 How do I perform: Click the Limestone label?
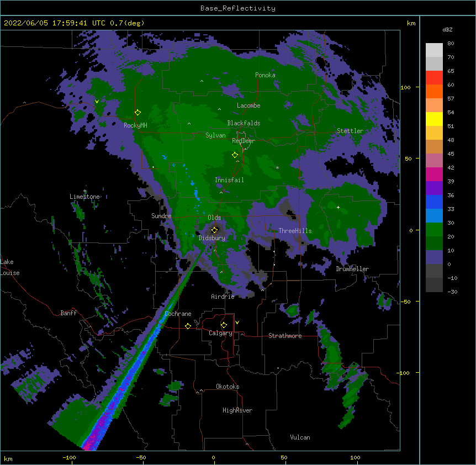[x=84, y=197]
